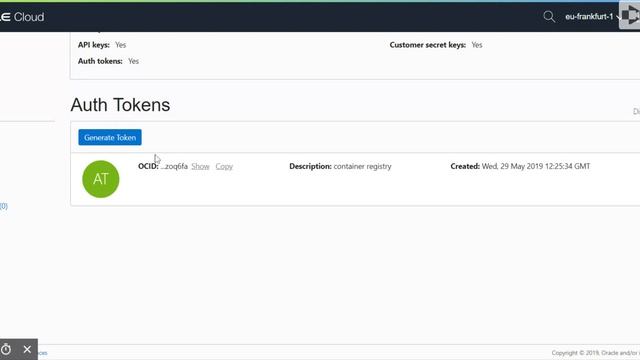Click the video camera icon in the top-right corner
Screen dimensions: 640x360
pos(630,16)
